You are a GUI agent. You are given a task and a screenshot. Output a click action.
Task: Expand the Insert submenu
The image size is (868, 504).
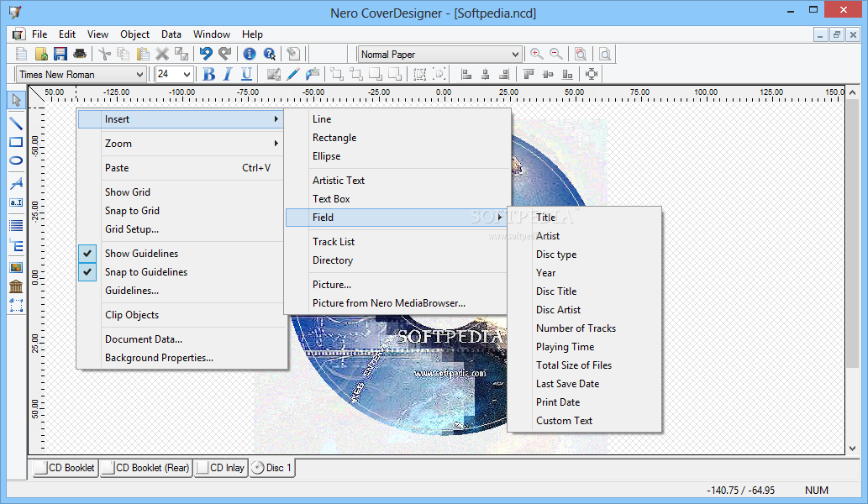[181, 119]
